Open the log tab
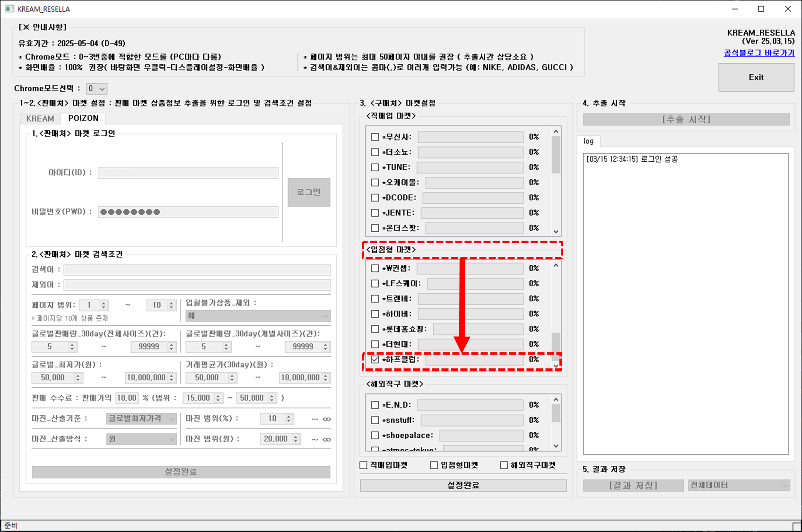This screenshot has width=802, height=532. pyautogui.click(x=588, y=141)
